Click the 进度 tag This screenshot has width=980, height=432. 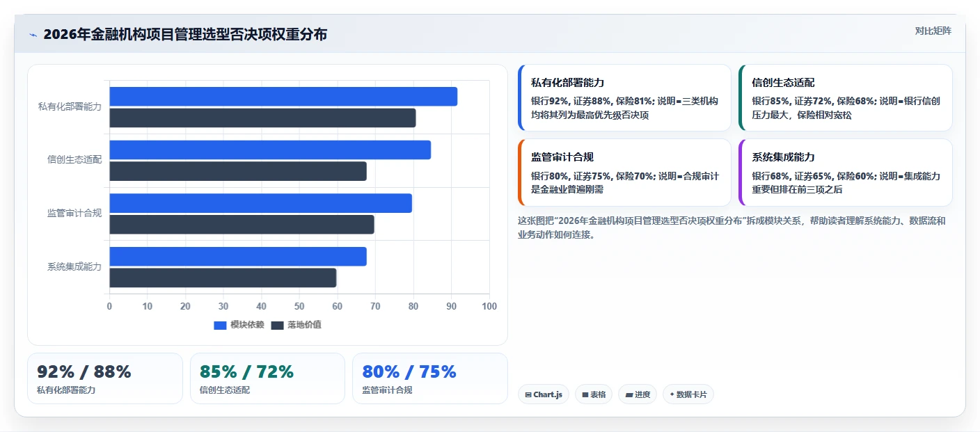coord(638,394)
